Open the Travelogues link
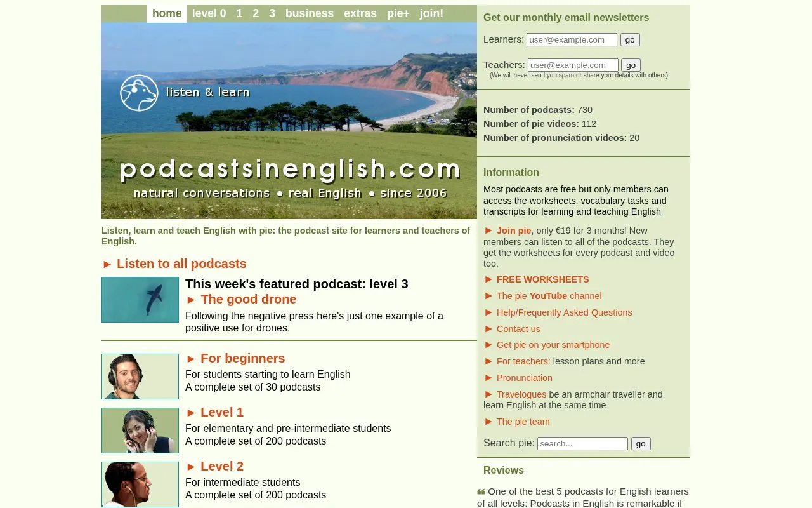 tap(521, 394)
